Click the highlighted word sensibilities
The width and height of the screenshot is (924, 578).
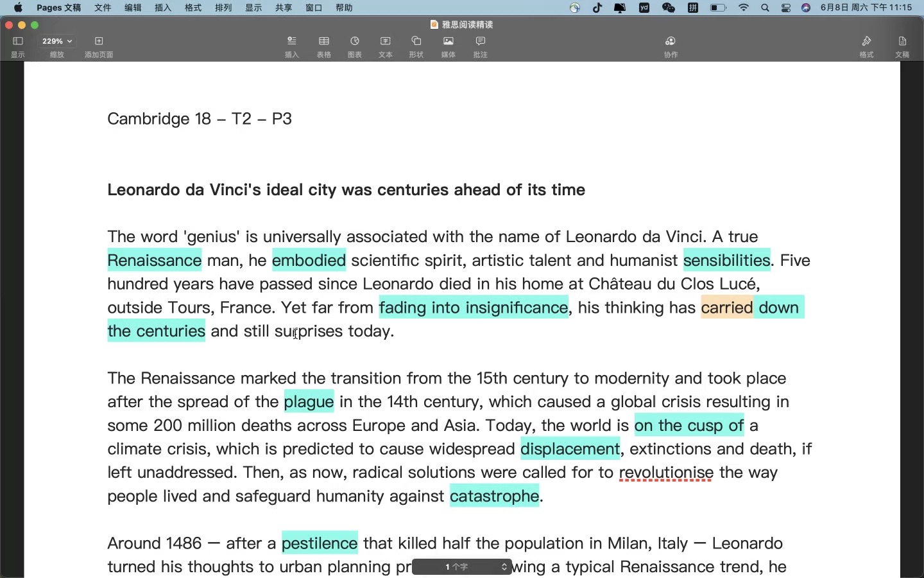726,260
